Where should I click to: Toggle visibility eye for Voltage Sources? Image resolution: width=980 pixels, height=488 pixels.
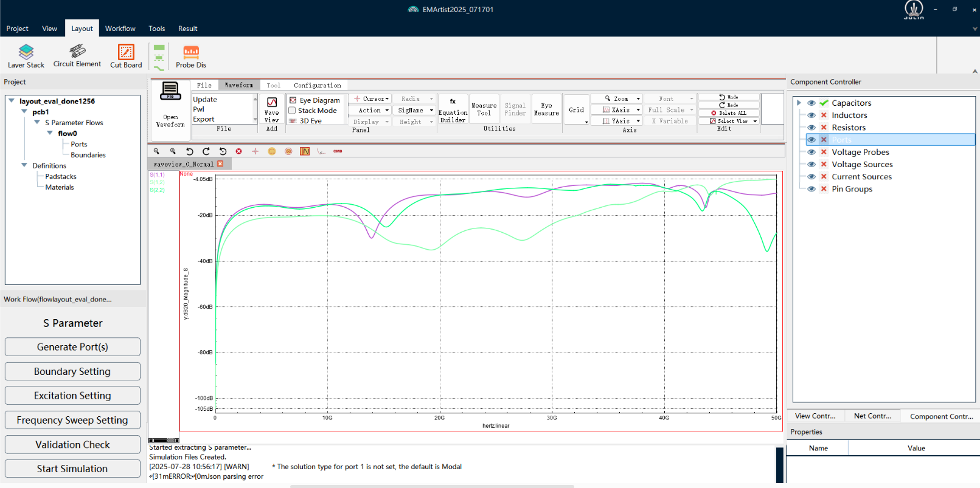point(811,164)
